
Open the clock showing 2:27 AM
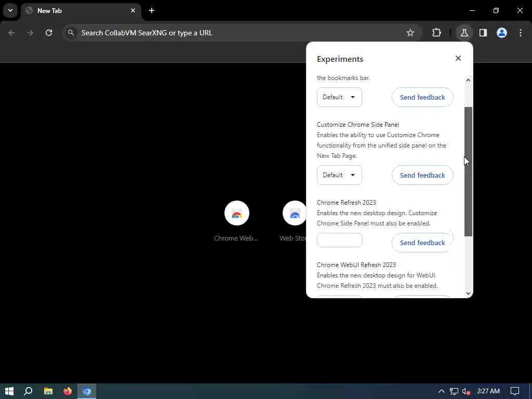(x=488, y=391)
